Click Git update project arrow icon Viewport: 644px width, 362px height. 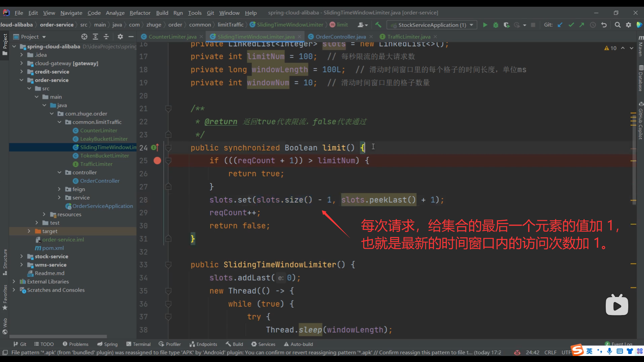click(560, 25)
